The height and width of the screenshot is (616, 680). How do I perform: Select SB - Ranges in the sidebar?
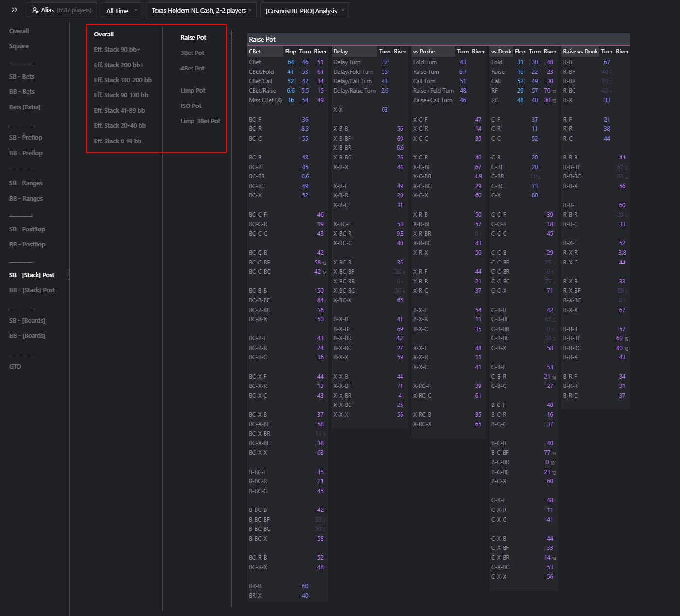click(26, 183)
